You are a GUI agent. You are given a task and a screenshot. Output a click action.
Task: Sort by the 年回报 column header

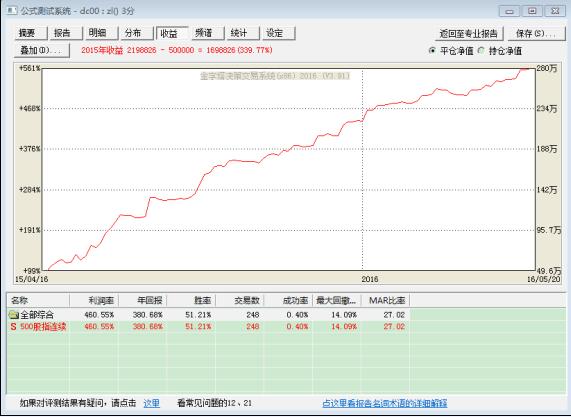pyautogui.click(x=143, y=301)
